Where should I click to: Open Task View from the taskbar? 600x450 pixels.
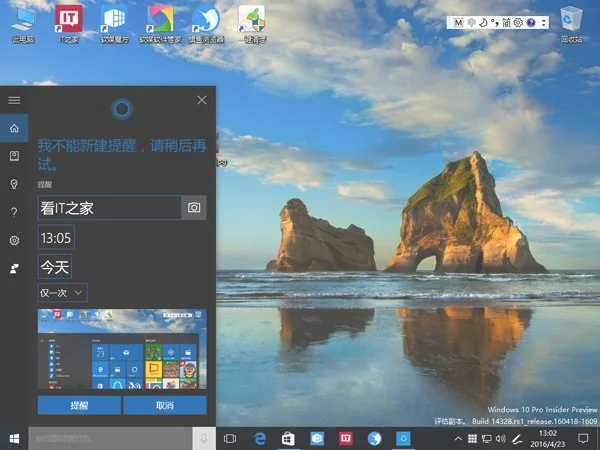click(230, 438)
